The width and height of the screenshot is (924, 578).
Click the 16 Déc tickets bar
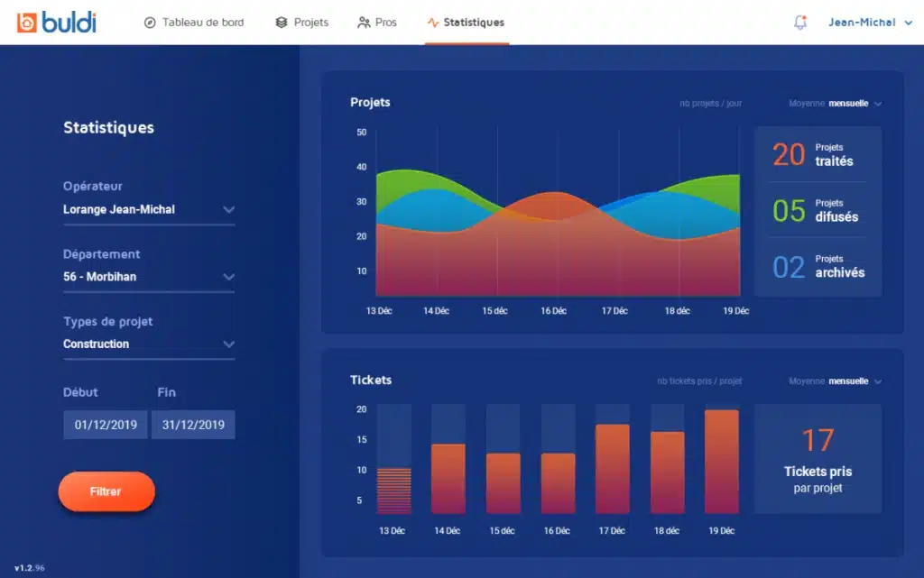click(x=558, y=483)
